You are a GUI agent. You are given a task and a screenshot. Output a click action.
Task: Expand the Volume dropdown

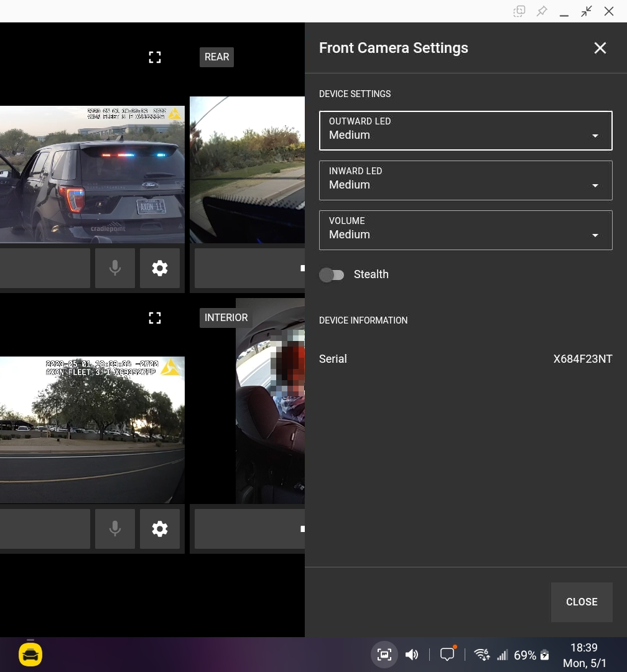coord(465,230)
